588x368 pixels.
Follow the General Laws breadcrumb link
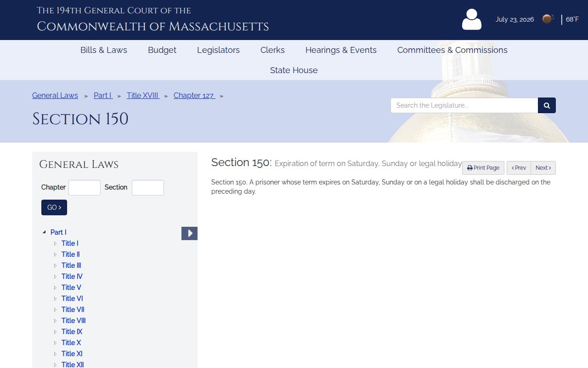(55, 96)
